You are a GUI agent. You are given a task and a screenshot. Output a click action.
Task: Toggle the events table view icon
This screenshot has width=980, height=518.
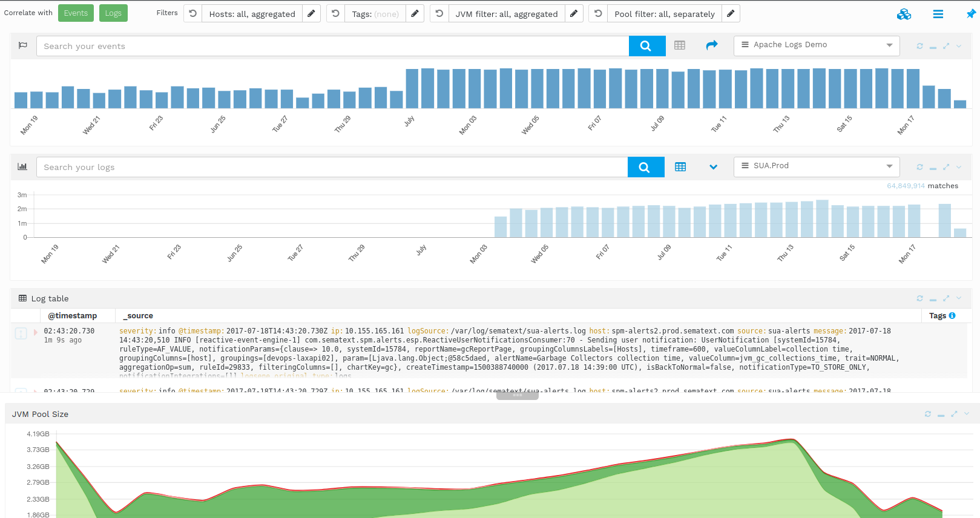(x=680, y=45)
